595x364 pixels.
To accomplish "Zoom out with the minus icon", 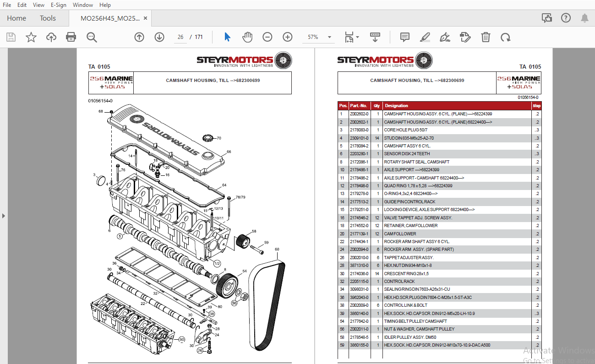I will click(267, 37).
